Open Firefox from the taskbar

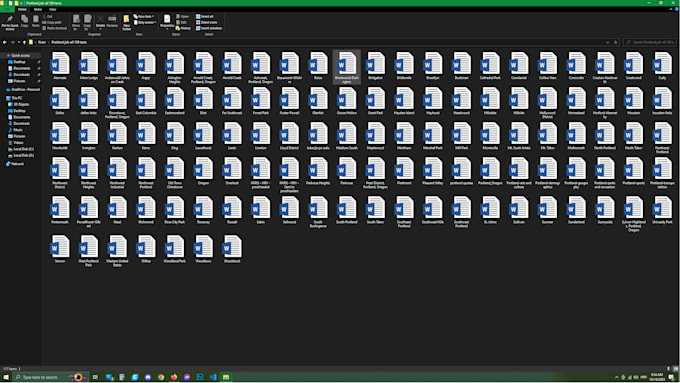(x=174, y=377)
